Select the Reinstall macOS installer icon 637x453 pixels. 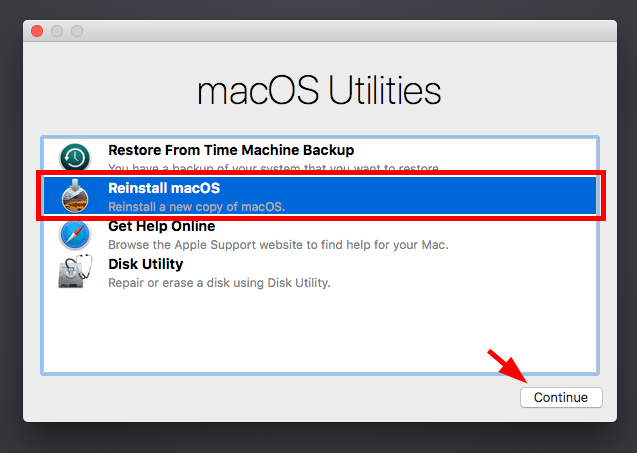[x=75, y=196]
